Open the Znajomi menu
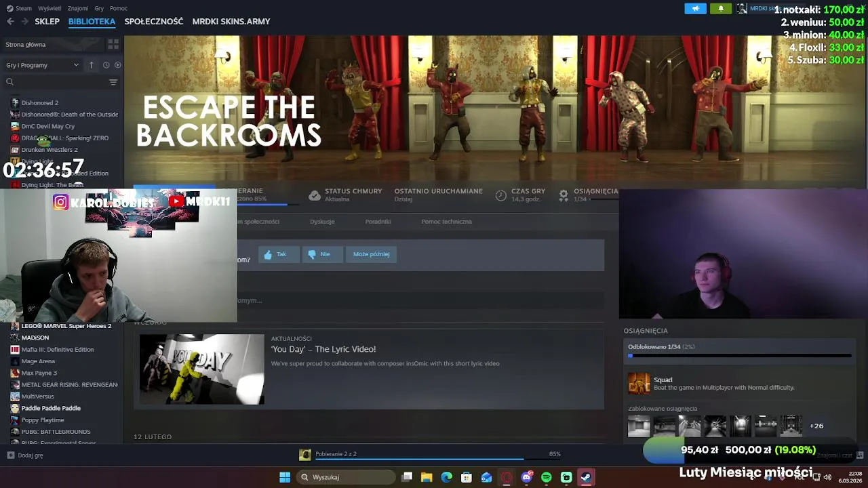The width and height of the screenshot is (868, 488). tap(78, 8)
